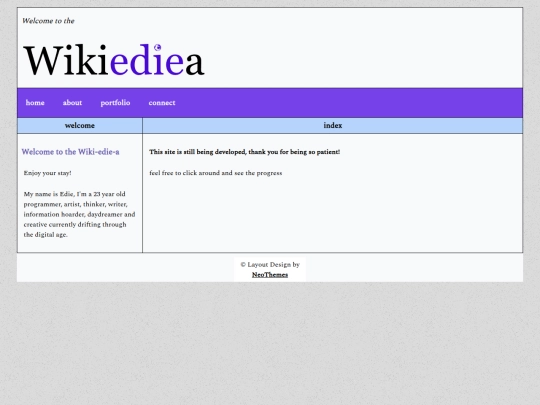The width and height of the screenshot is (540, 405).
Task: Select the connect navigation link
Action: pyautogui.click(x=162, y=103)
